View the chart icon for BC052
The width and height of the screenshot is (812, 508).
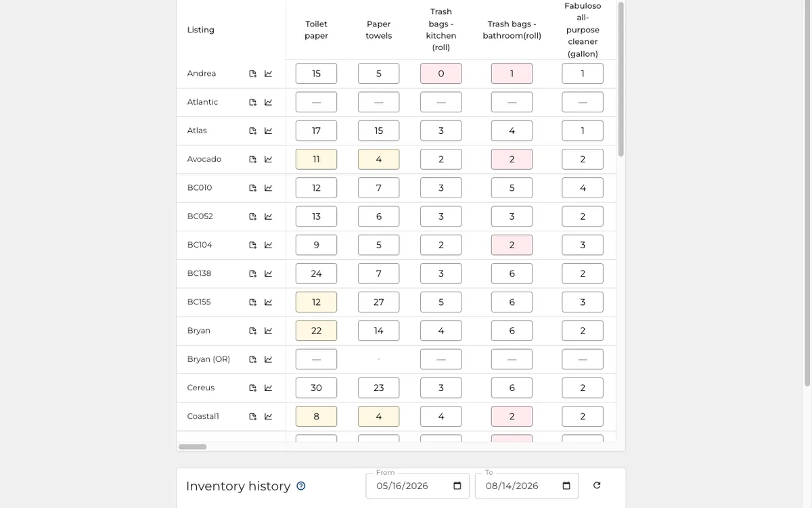tap(268, 216)
